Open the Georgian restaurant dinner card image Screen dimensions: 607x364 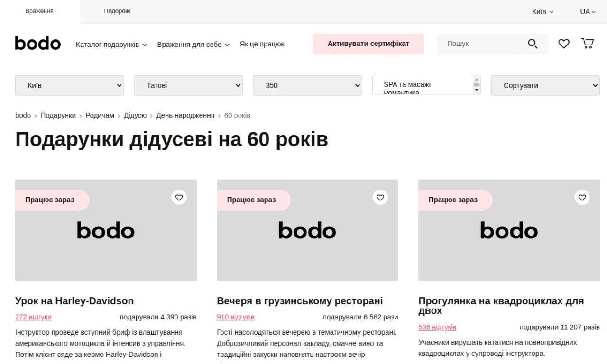(307, 230)
